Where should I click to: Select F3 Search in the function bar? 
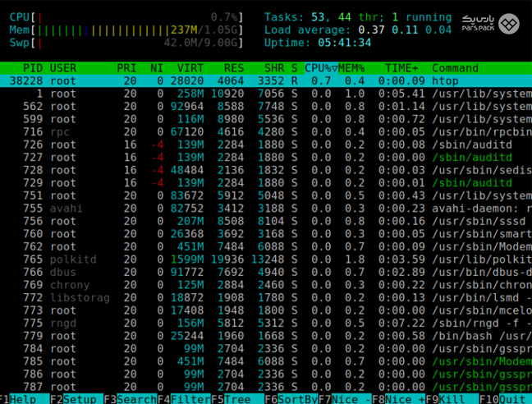tap(131, 399)
